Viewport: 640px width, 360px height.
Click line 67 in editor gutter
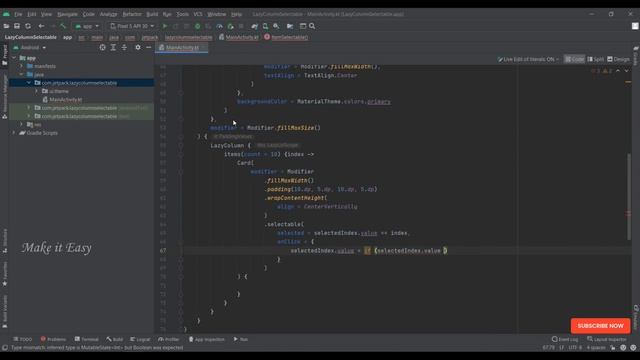pos(163,251)
